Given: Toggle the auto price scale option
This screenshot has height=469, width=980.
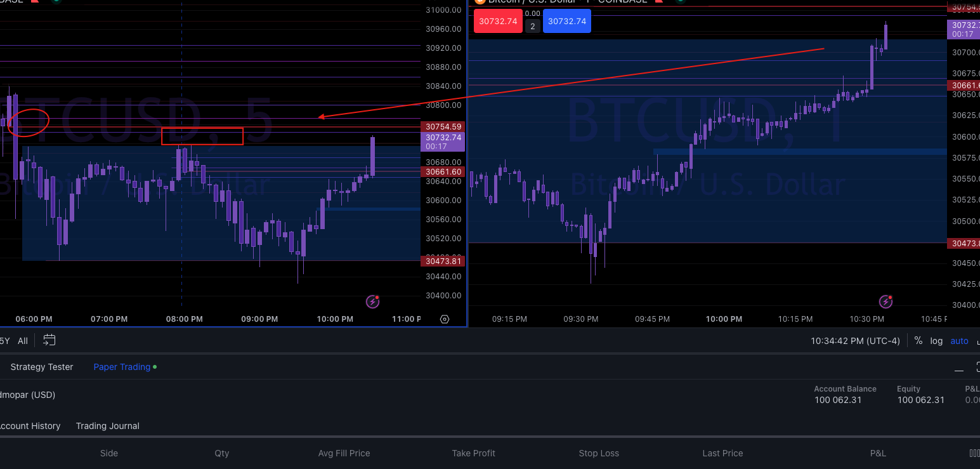Looking at the screenshot, I should click(959, 341).
